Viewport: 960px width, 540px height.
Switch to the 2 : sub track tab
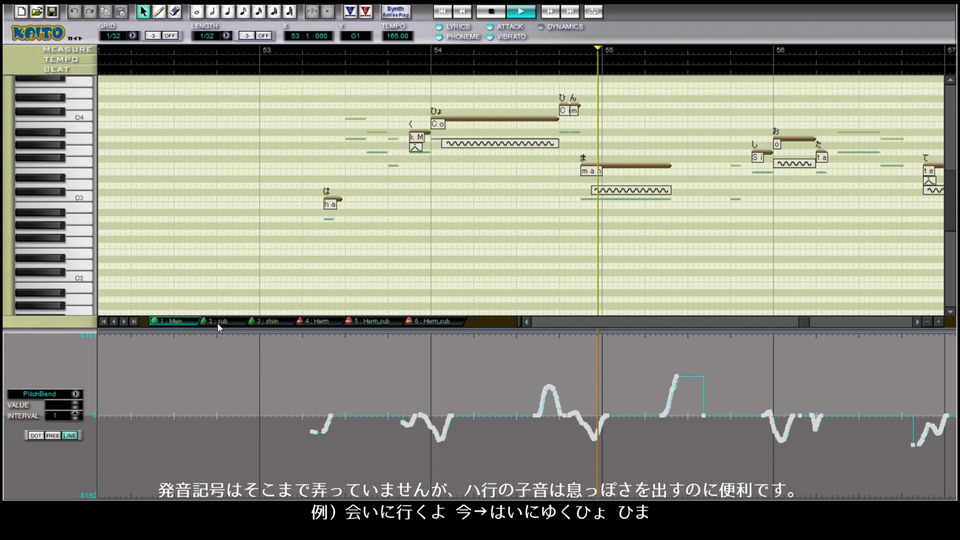[x=221, y=321]
